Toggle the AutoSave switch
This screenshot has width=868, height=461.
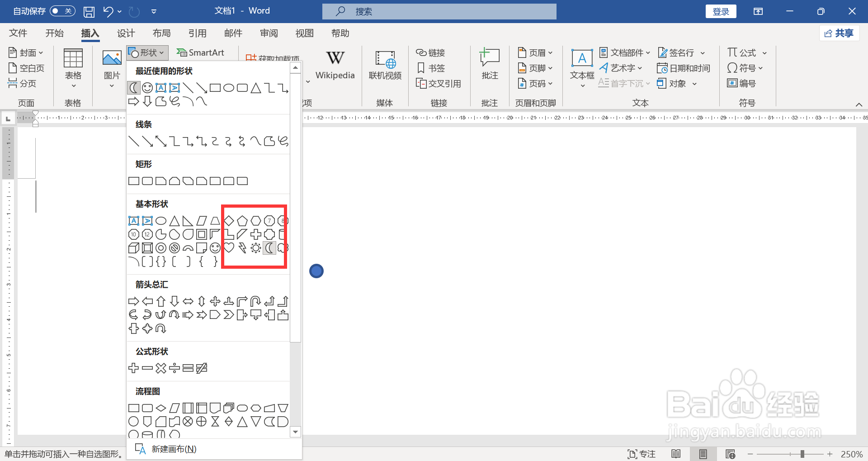(62, 11)
